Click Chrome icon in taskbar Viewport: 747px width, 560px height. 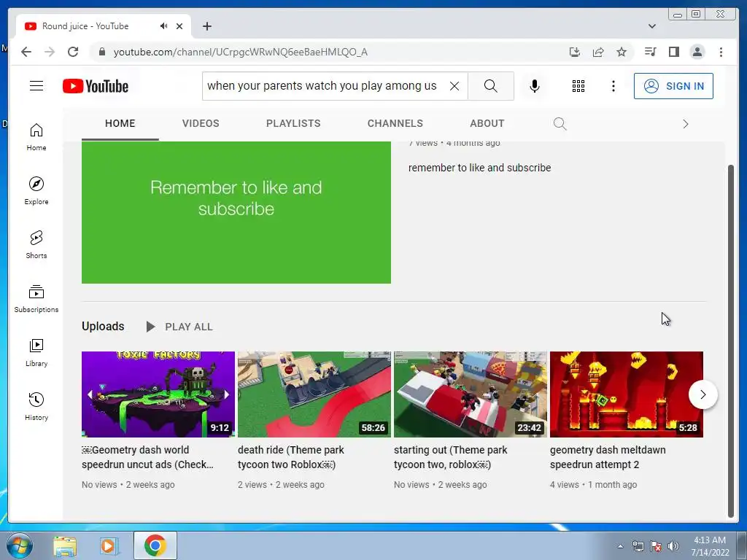(155, 545)
